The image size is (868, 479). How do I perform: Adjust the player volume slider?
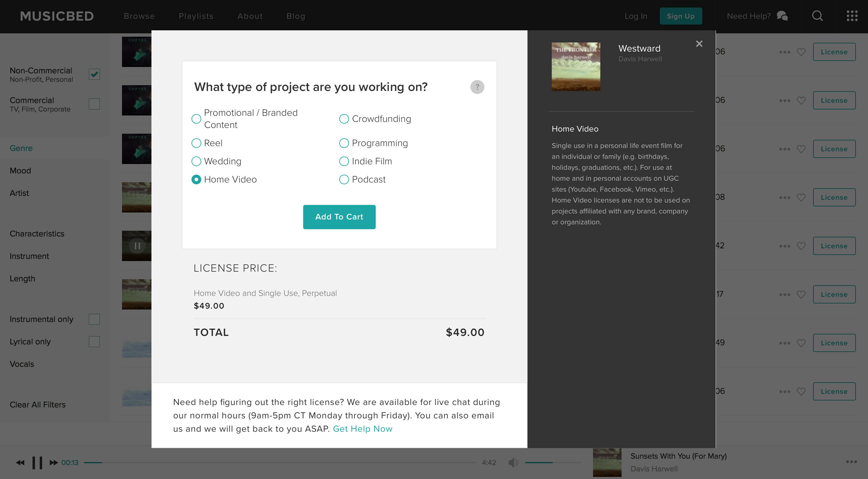pos(553,463)
